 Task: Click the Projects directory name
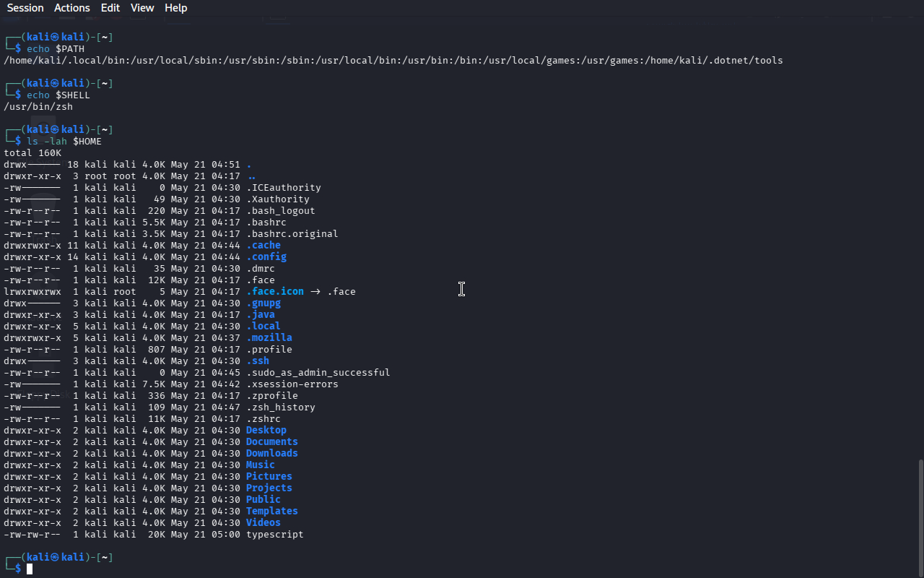(x=269, y=488)
